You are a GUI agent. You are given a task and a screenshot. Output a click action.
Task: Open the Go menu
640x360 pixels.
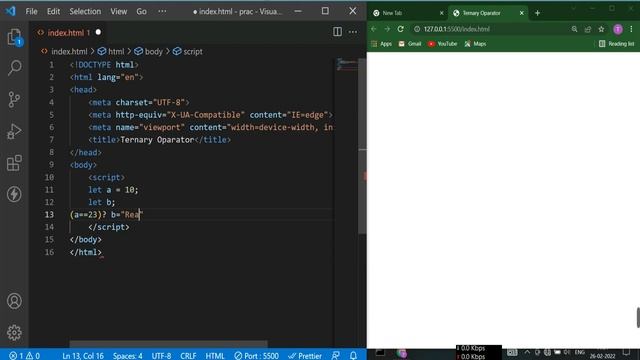click(x=141, y=11)
